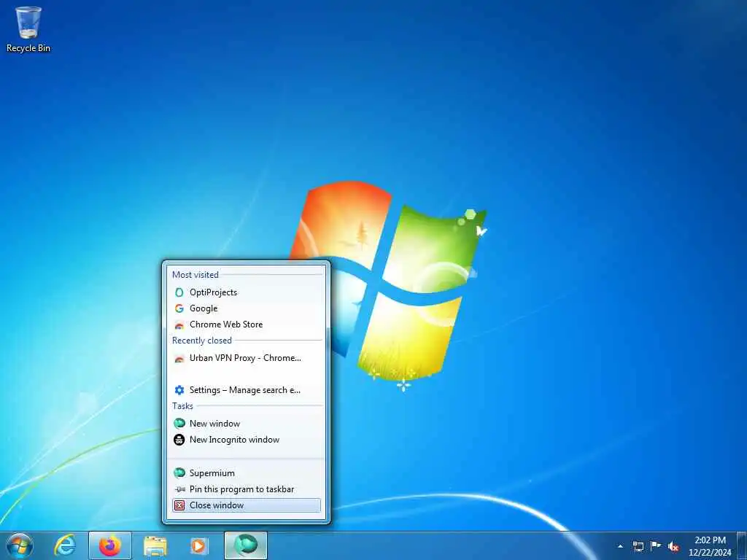Open Windows Explorer folder taskbar icon
This screenshot has height=560, width=747.
click(155, 546)
